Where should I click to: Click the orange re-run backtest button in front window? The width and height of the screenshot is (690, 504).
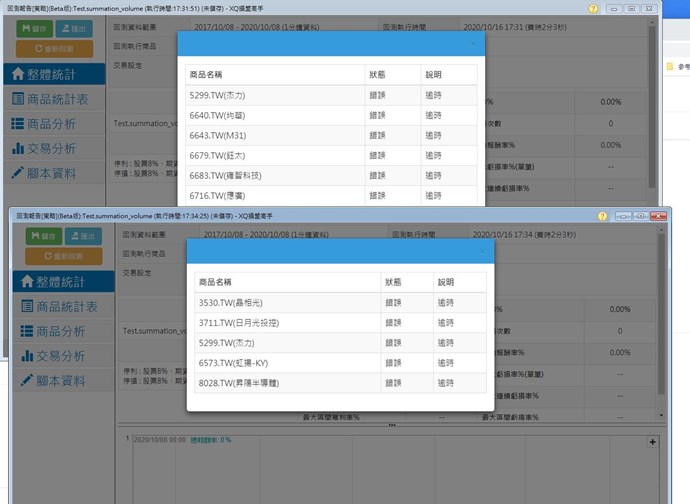tap(64, 256)
